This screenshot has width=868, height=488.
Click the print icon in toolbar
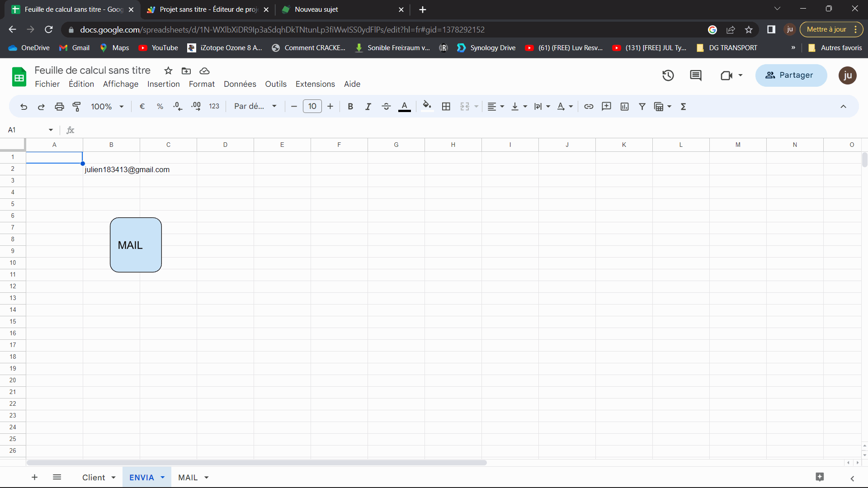point(59,107)
